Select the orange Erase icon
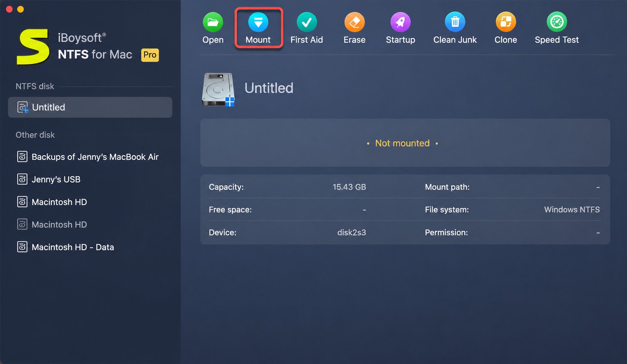The height and width of the screenshot is (364, 627). (355, 22)
